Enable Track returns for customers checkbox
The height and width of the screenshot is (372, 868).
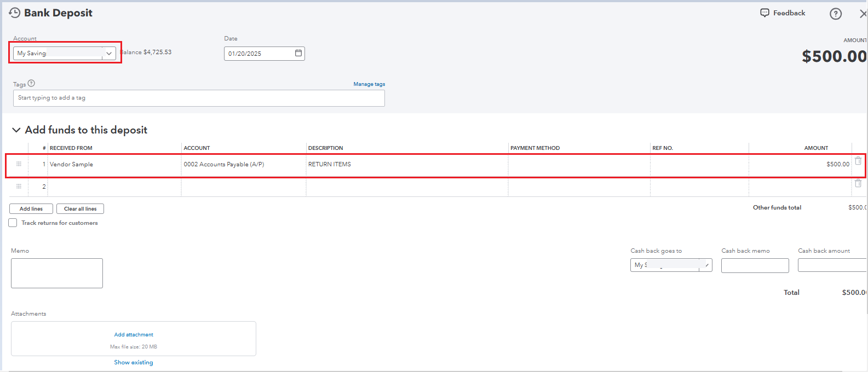point(13,223)
